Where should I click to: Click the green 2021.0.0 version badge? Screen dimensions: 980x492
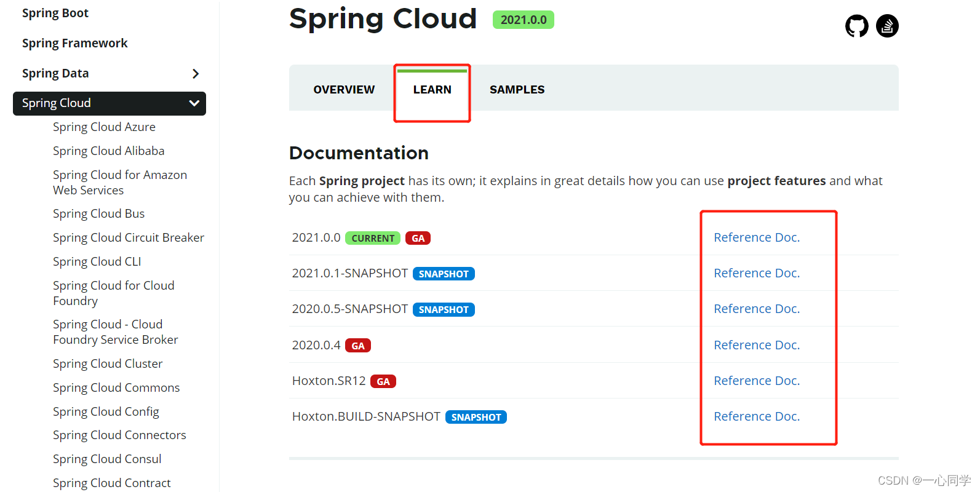point(524,20)
